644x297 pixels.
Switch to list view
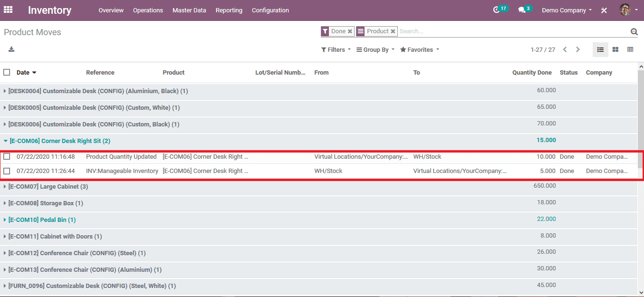coord(600,49)
